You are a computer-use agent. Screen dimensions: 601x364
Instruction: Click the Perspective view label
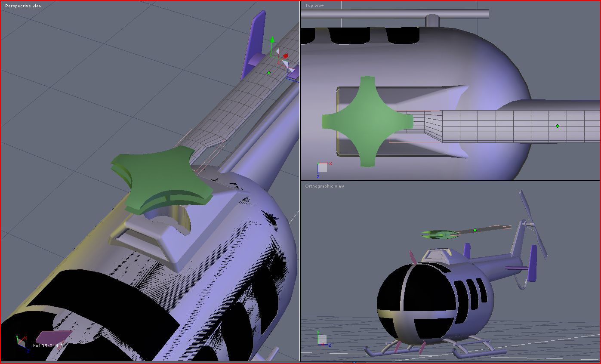(x=23, y=6)
